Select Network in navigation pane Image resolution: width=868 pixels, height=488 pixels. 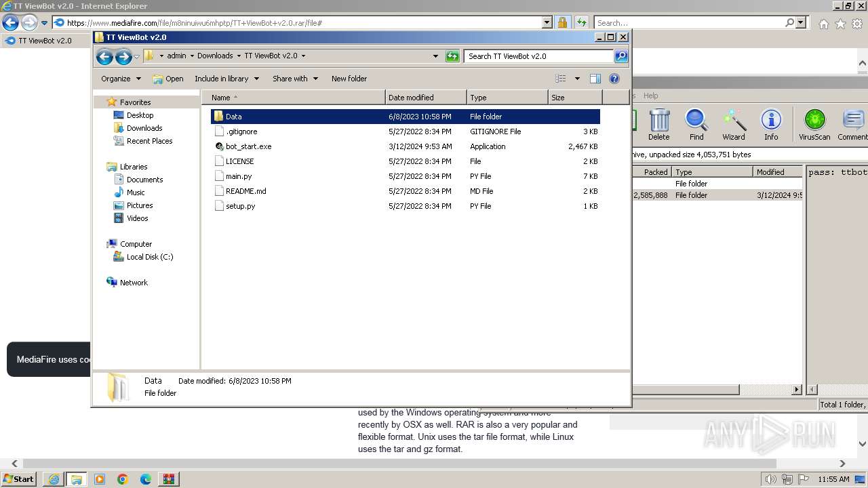[134, 283]
